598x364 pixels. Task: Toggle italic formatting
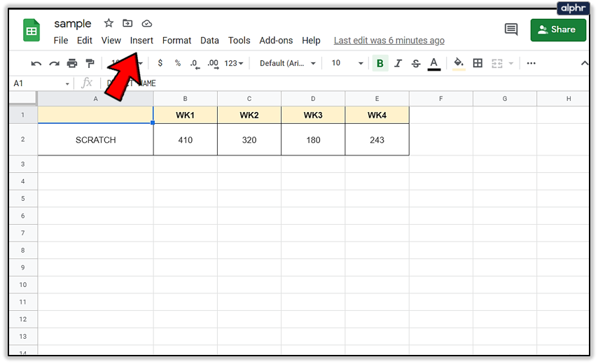pos(398,63)
